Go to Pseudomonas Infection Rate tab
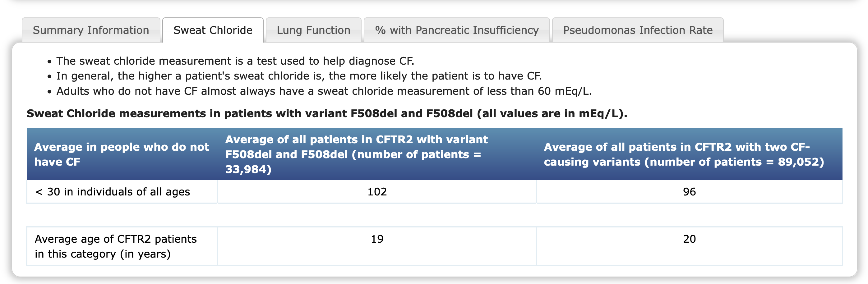 tap(638, 30)
